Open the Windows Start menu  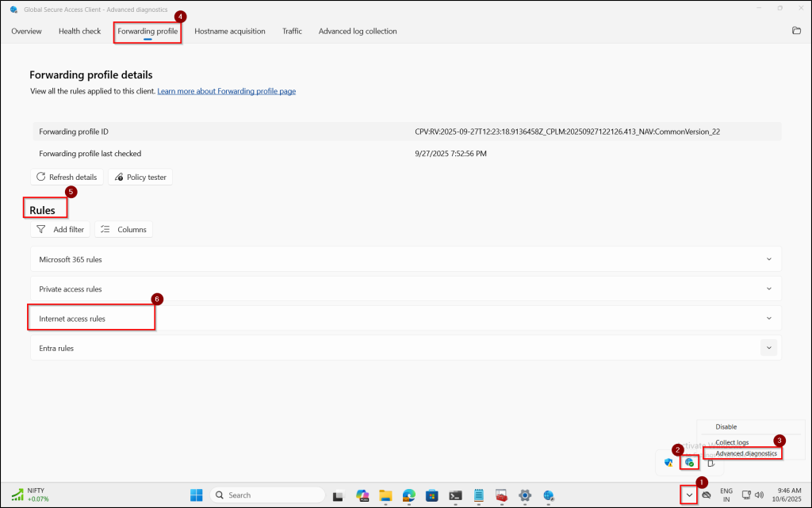196,495
